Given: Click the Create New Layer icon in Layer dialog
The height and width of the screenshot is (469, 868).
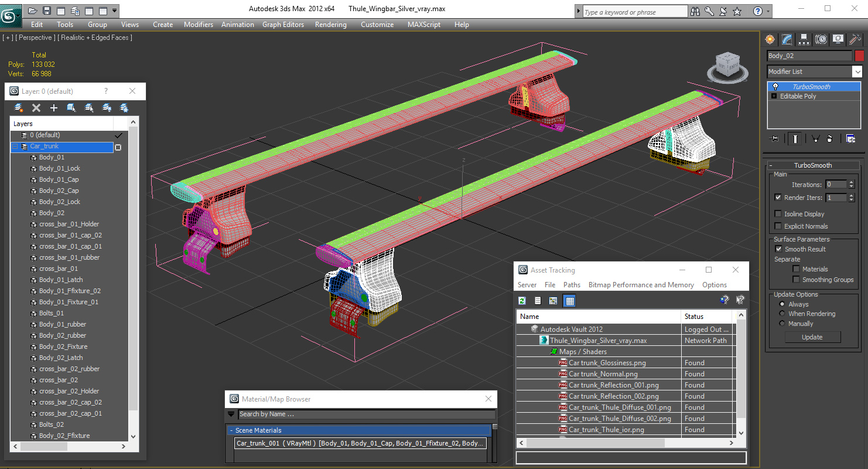Looking at the screenshot, I should click(19, 108).
